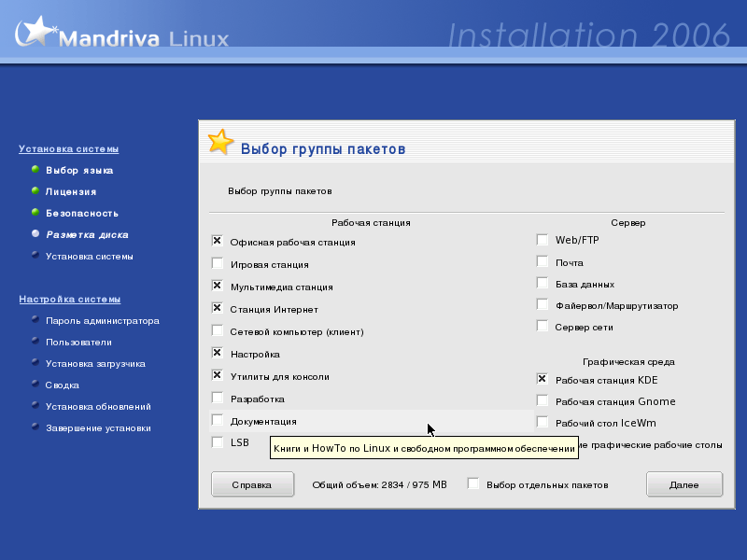747x560 pixels.
Task: Click the Графическая среда heading
Action: click(x=628, y=362)
